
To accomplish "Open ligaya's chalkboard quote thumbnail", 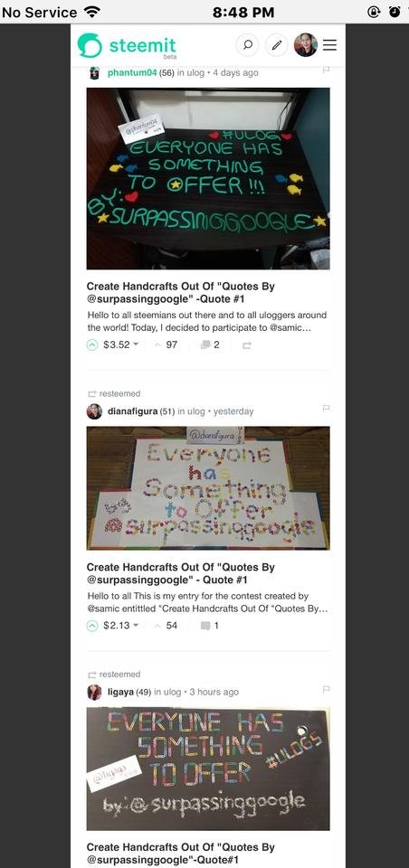I will coord(208,769).
